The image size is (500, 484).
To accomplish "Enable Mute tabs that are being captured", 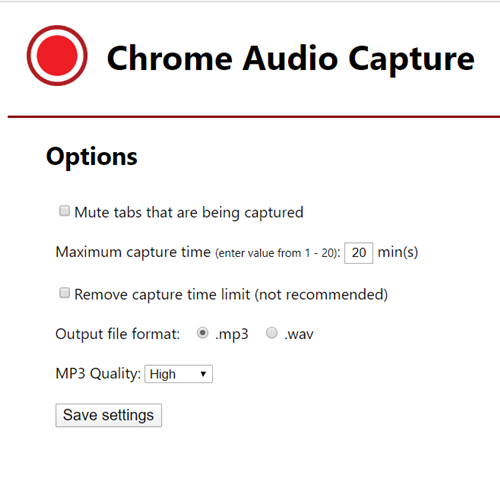I will point(64,211).
